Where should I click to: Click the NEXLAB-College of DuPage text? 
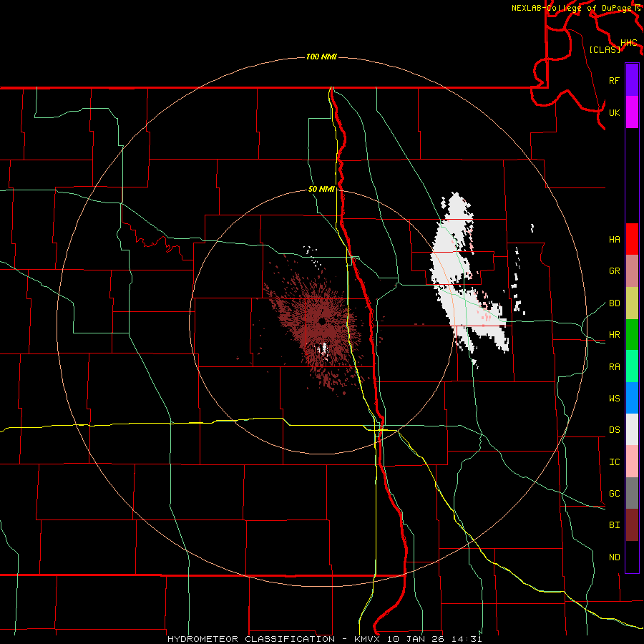point(572,8)
